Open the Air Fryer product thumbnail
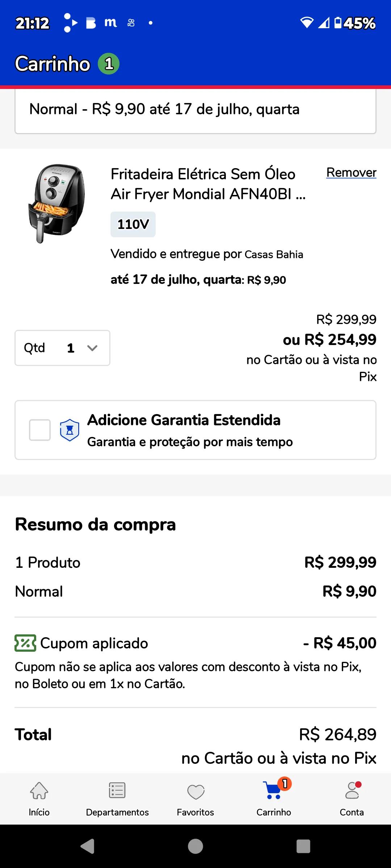Viewport: 391px width, 868px height. coord(57,204)
